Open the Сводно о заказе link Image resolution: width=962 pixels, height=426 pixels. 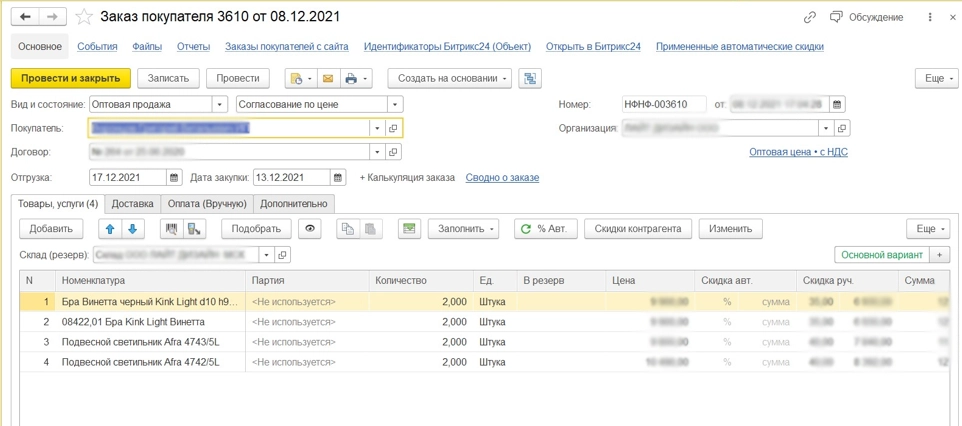502,178
